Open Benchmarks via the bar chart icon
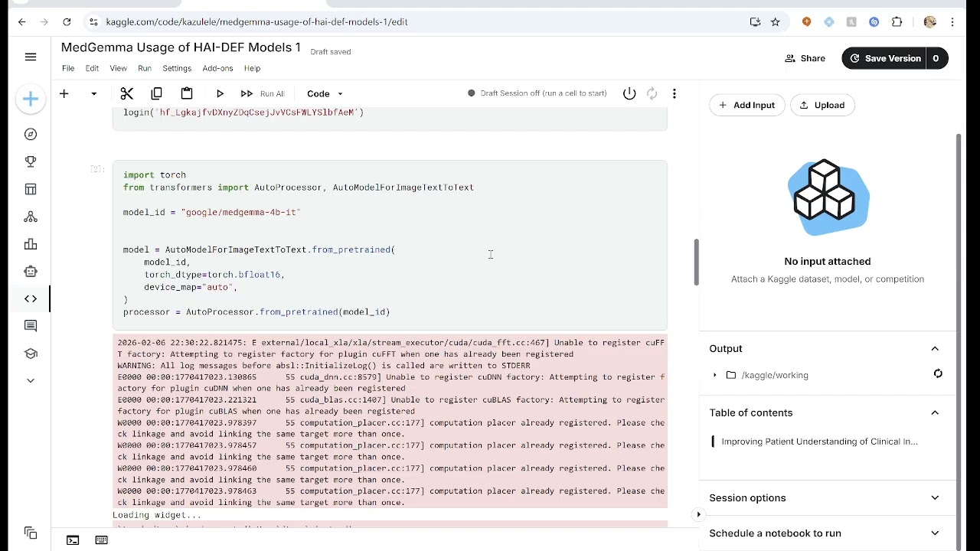Image resolution: width=980 pixels, height=551 pixels. [x=31, y=244]
